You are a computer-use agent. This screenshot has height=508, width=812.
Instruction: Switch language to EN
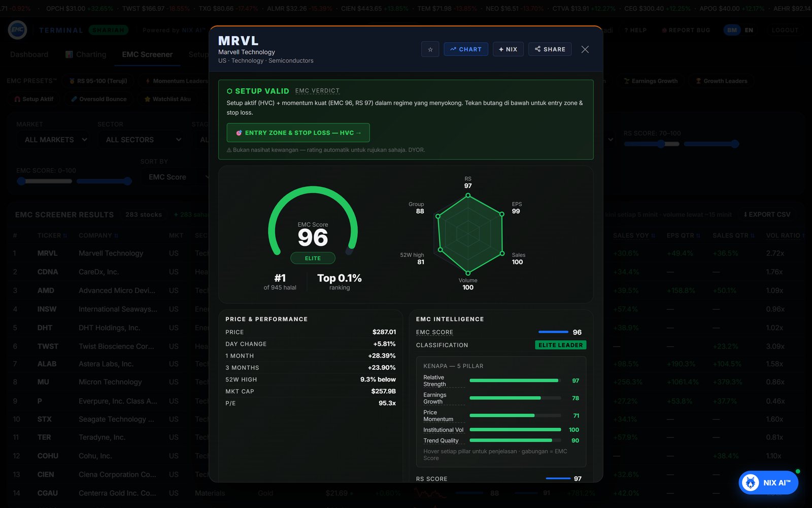pyautogui.click(x=749, y=30)
